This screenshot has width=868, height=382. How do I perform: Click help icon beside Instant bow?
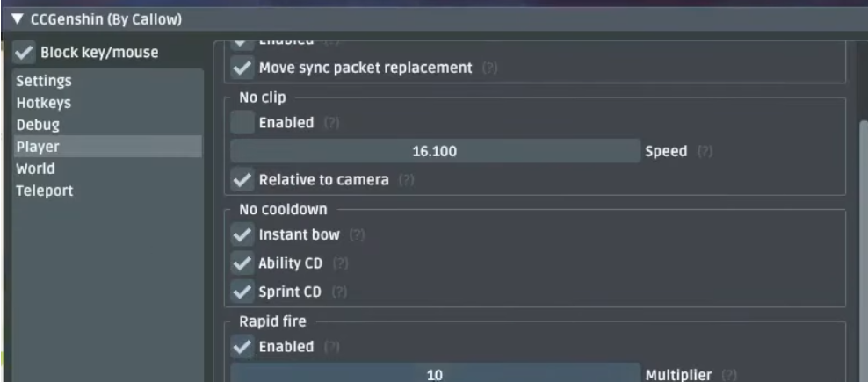point(357,235)
